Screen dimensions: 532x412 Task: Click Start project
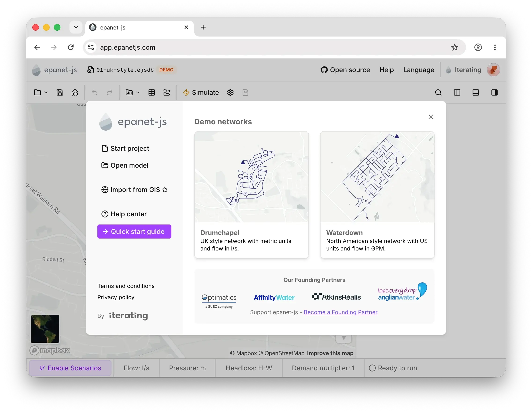tap(125, 149)
